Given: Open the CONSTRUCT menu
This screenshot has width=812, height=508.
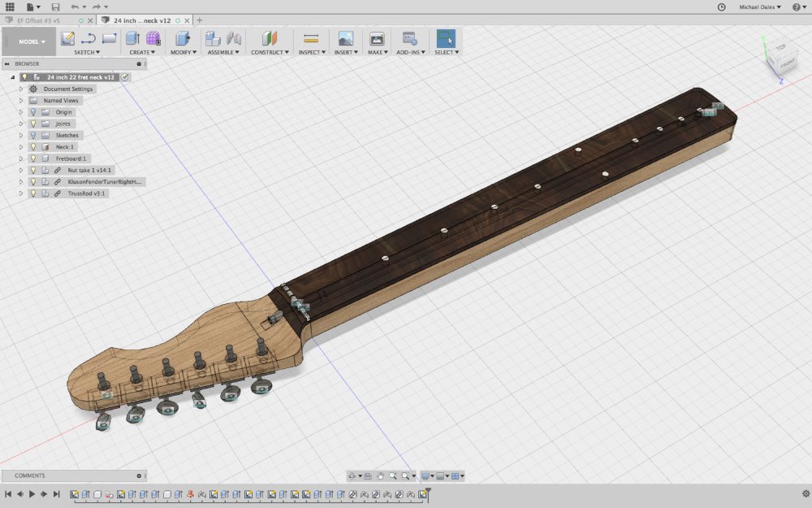Looking at the screenshot, I should 270,52.
